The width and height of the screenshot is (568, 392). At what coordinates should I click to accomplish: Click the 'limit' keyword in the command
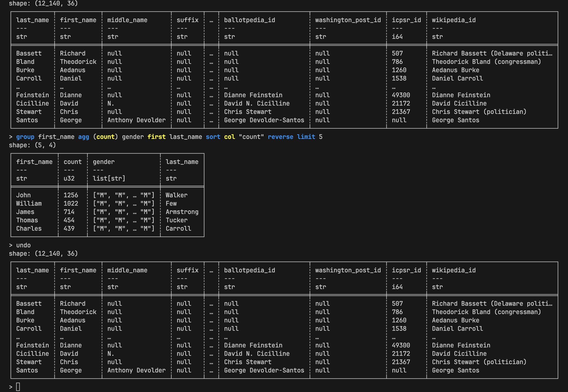pos(306,137)
